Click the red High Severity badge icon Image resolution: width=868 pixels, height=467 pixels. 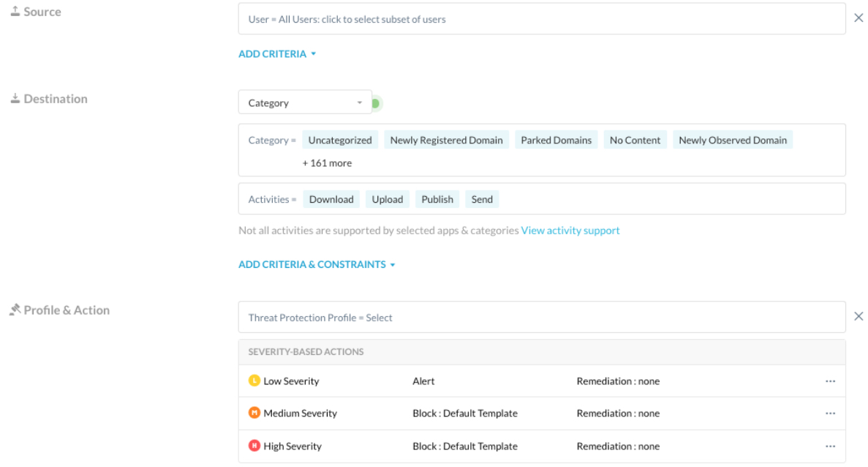[254, 446]
